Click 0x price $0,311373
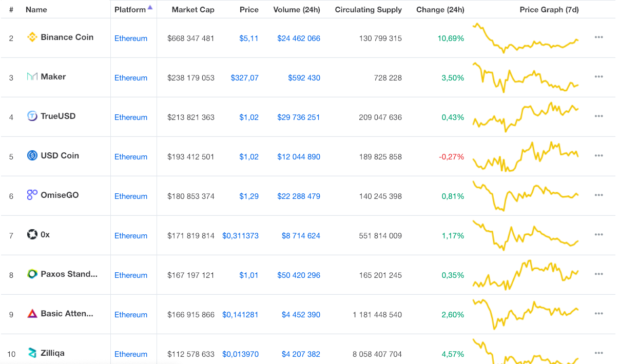 (241, 236)
